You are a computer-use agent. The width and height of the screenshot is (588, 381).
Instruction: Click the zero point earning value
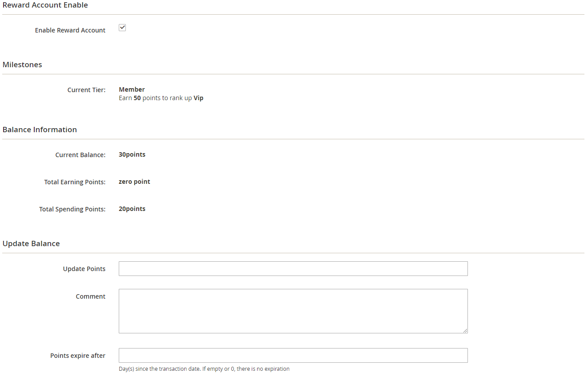coord(134,182)
